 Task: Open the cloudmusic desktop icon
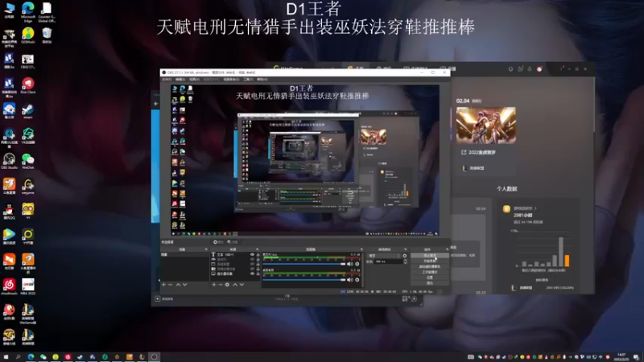click(9, 286)
